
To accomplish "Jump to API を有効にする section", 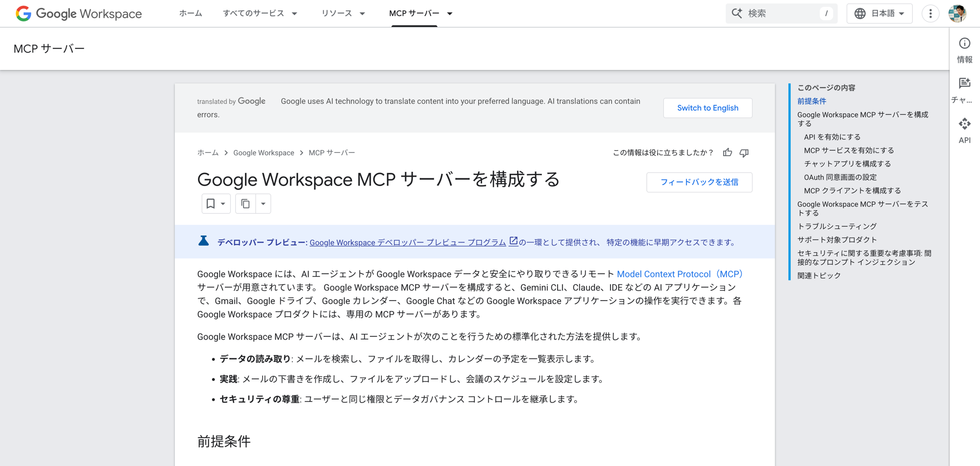I will click(832, 137).
